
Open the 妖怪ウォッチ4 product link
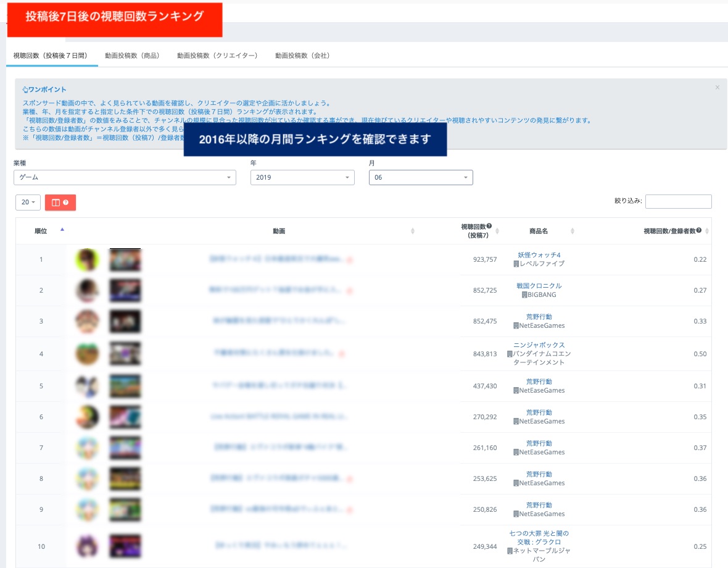(x=539, y=255)
